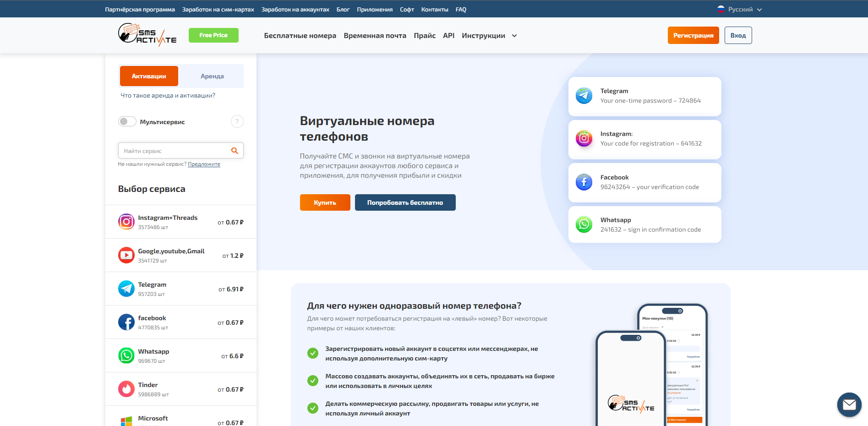Select the facebook service row
The width and height of the screenshot is (868, 426).
(181, 322)
